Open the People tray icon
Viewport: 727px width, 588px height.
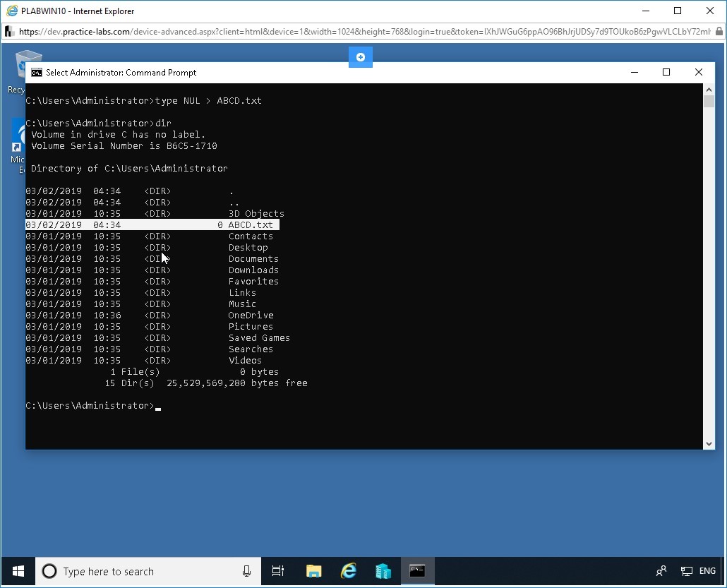coord(661,571)
